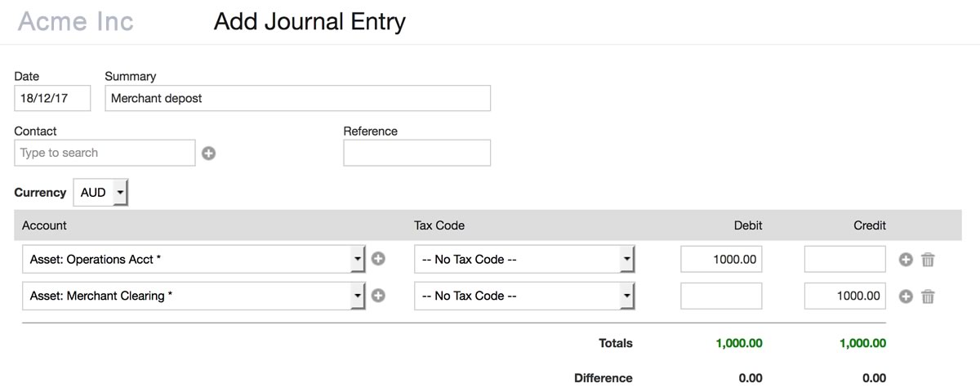Add new account beside Merchant Clearing dropdown
Image resolution: width=980 pixels, height=392 pixels.
click(378, 296)
